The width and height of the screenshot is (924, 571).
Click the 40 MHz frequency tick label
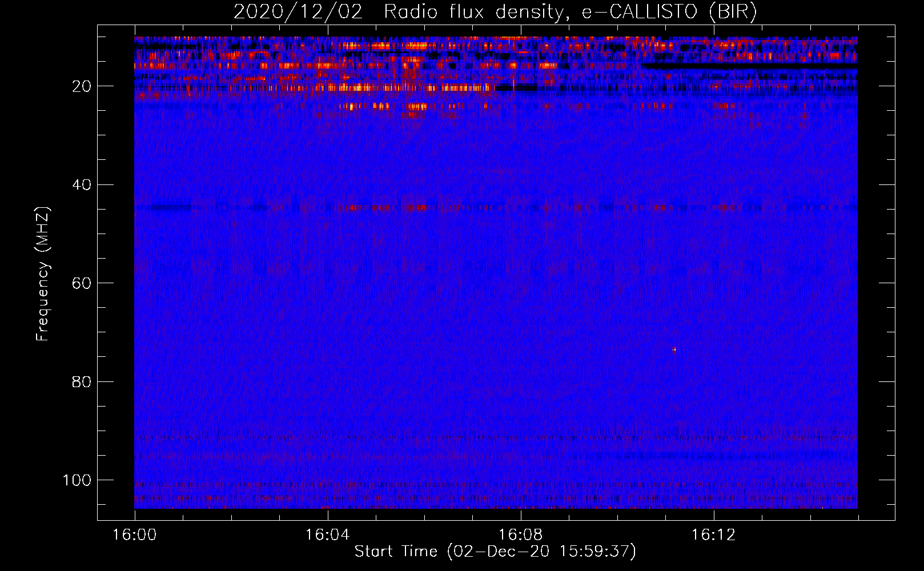point(82,184)
